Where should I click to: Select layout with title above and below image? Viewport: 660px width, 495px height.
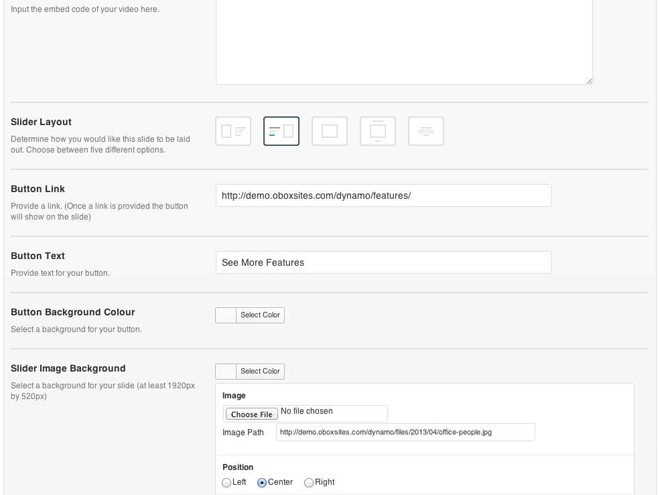pos(378,131)
